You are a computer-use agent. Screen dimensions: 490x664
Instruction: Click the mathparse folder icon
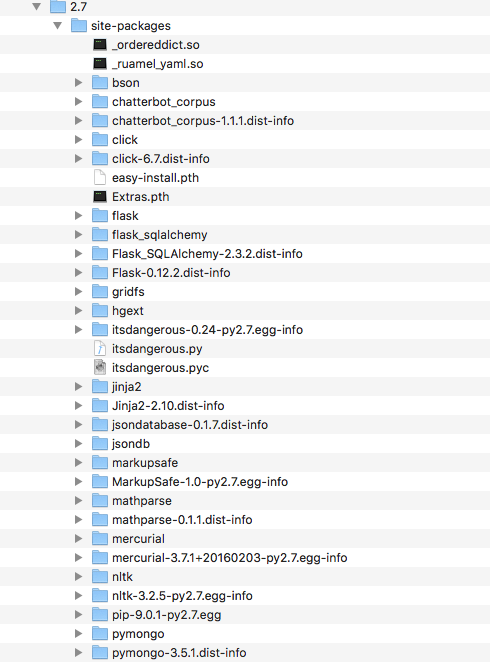click(100, 500)
